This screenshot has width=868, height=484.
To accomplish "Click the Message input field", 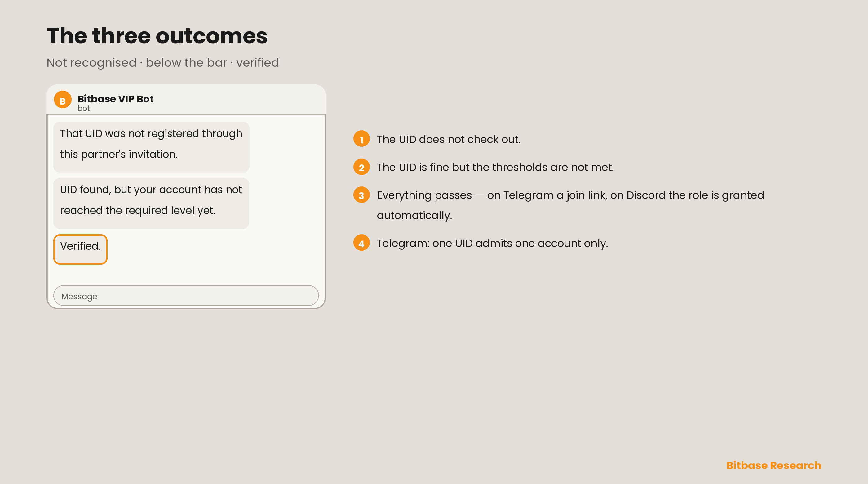I will click(x=186, y=296).
